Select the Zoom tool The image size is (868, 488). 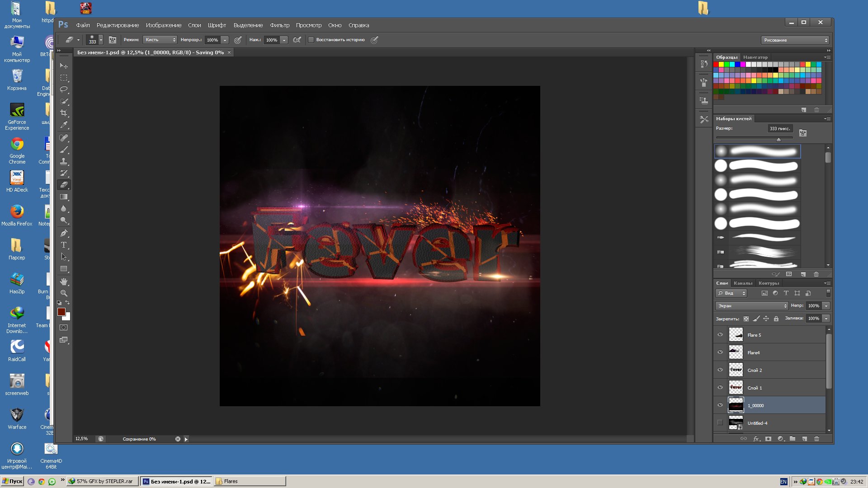64,293
